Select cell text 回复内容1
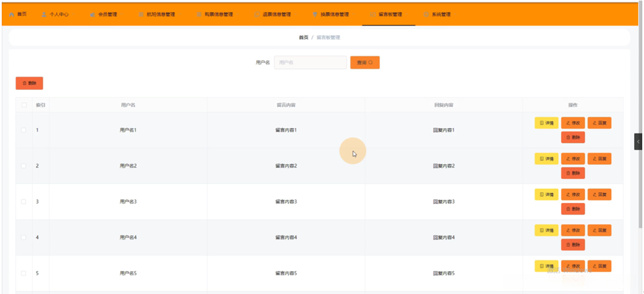 tap(443, 130)
